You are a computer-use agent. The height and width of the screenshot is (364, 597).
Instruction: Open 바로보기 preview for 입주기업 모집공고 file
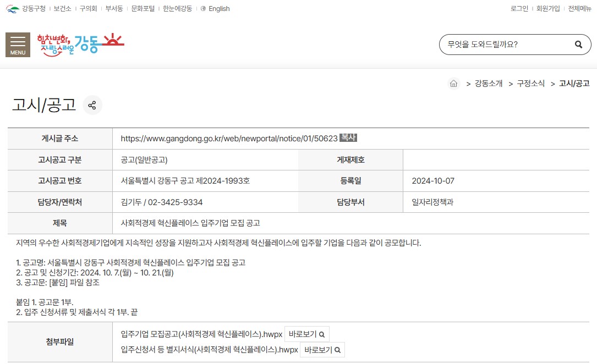point(306,334)
